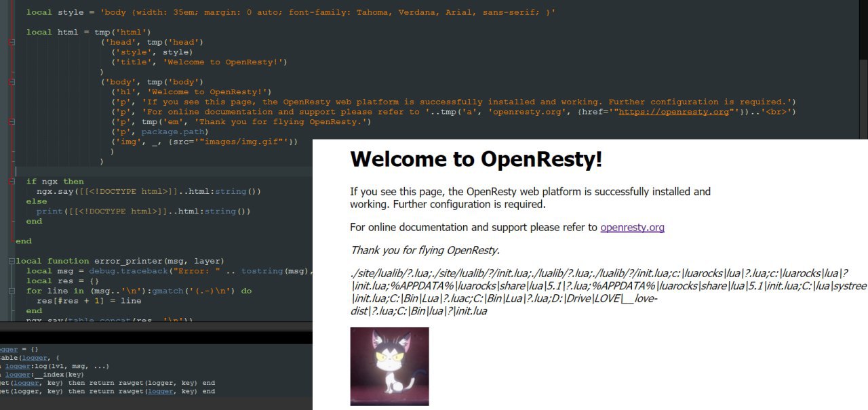Place cursor on the 'local style =' code line
868x410 pixels.
(x=291, y=12)
